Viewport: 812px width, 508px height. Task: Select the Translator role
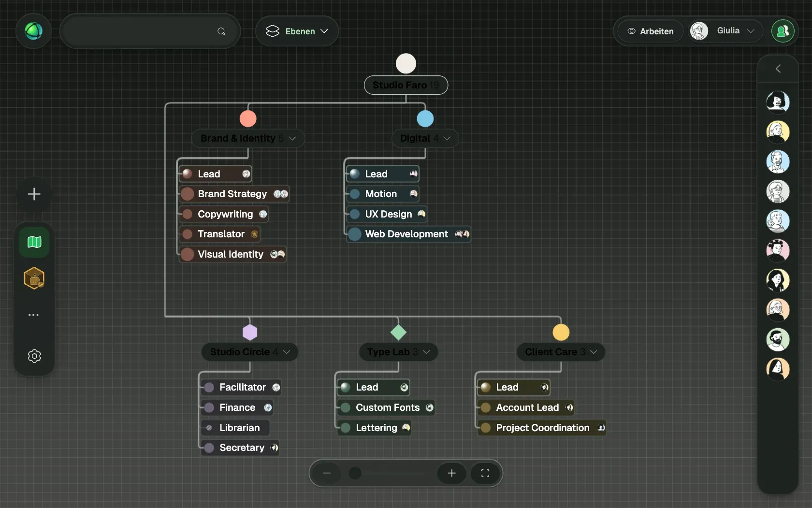pyautogui.click(x=220, y=234)
